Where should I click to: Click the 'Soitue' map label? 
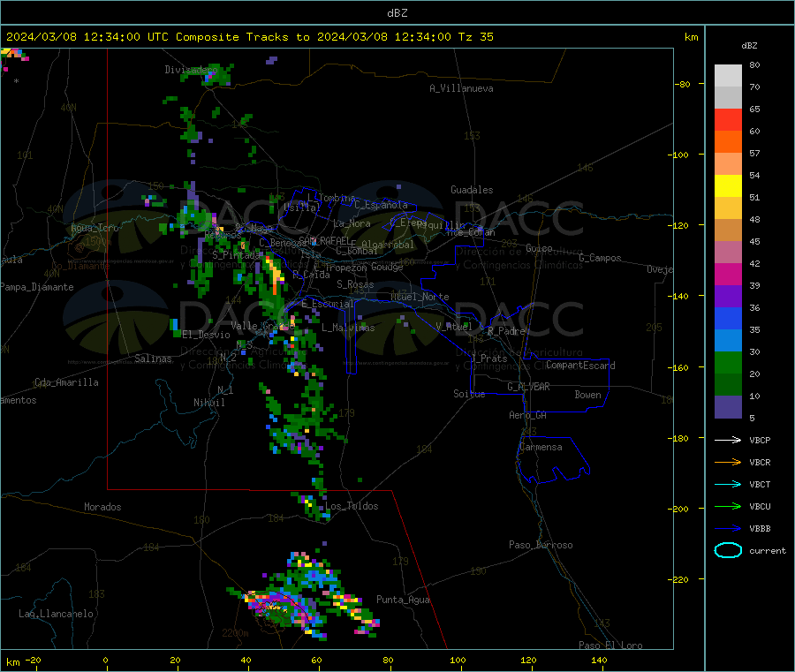click(469, 394)
